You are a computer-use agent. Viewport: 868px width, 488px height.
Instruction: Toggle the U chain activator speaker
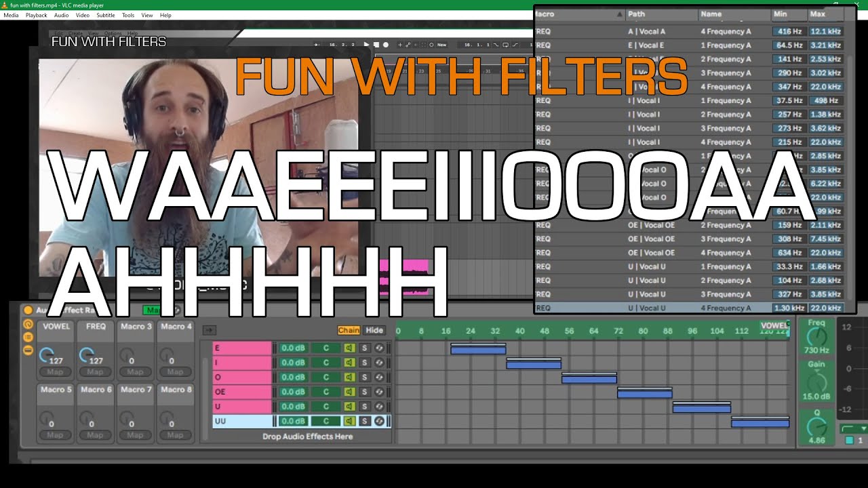pyautogui.click(x=349, y=407)
